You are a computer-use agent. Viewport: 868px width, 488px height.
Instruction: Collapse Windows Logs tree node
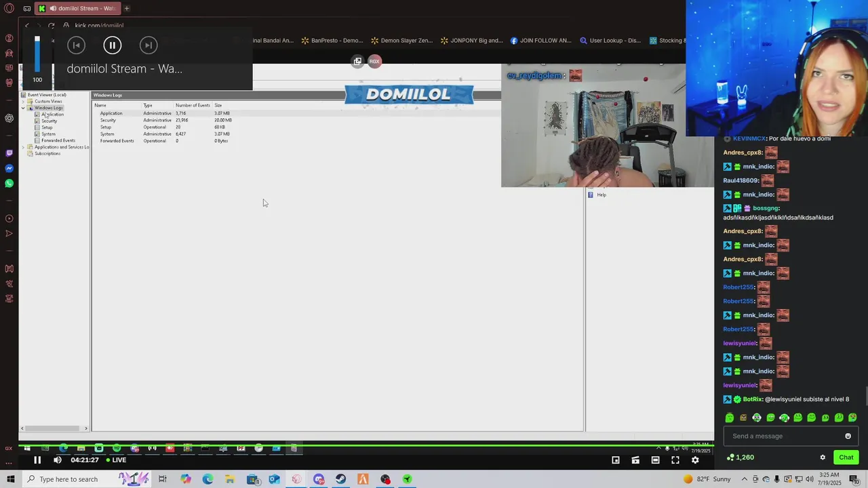tap(23, 108)
